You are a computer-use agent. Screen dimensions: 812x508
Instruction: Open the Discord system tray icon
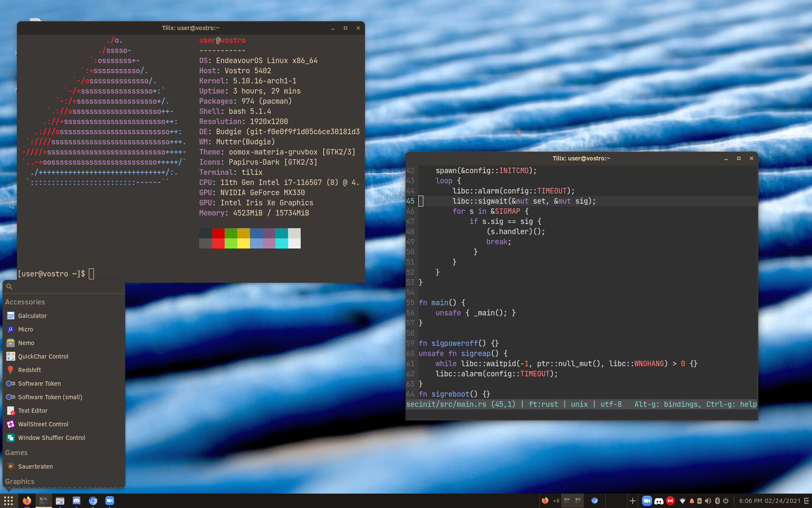[659, 501]
